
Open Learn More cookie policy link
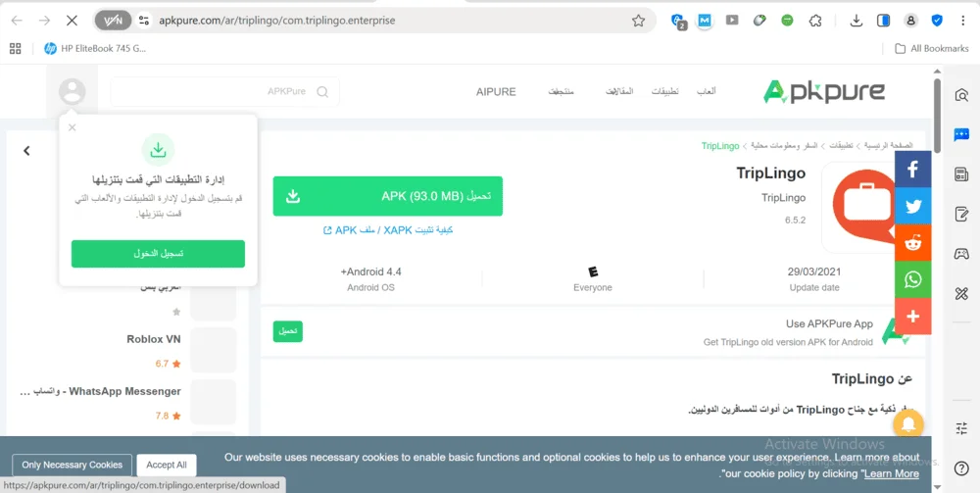click(x=891, y=473)
